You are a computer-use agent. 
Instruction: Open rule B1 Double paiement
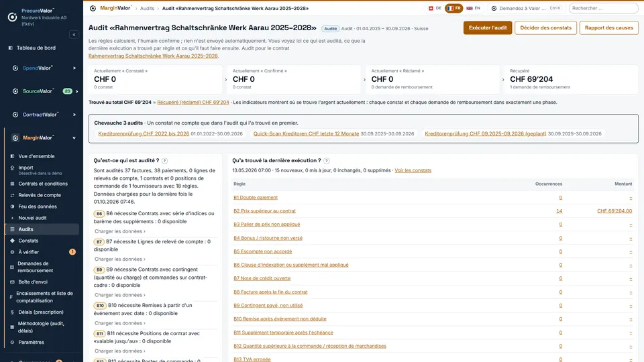pyautogui.click(x=256, y=197)
